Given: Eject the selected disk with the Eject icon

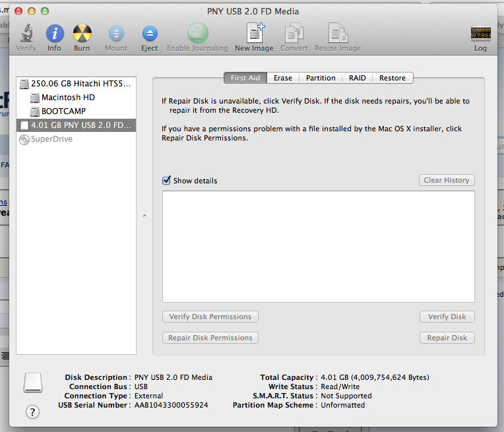Looking at the screenshot, I should (150, 34).
